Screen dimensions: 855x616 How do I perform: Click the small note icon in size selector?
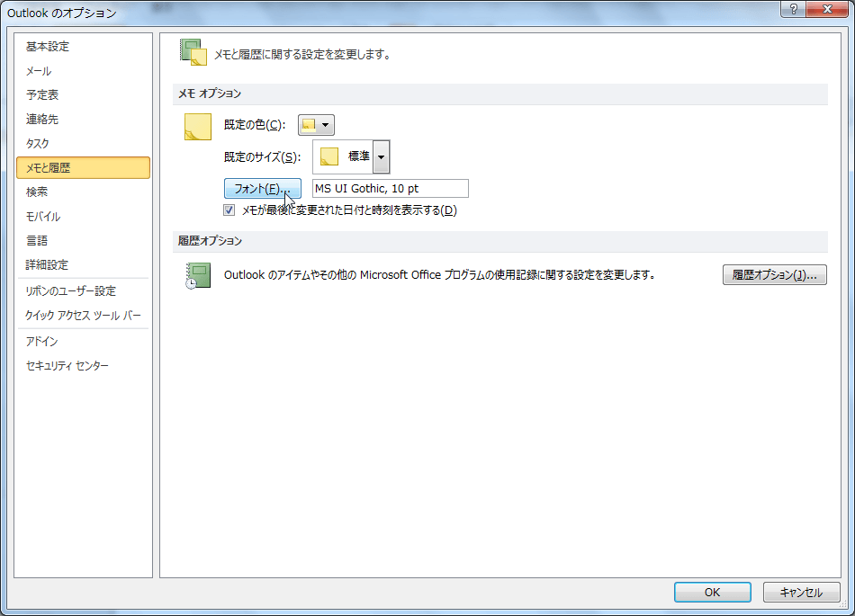tap(329, 156)
